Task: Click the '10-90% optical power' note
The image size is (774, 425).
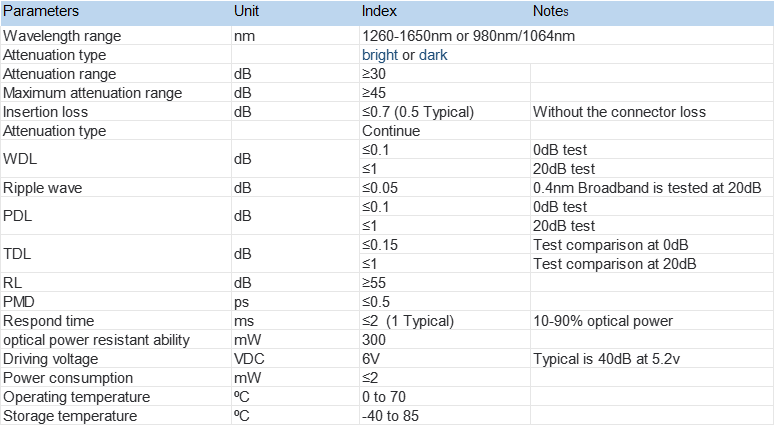Action: (x=604, y=321)
